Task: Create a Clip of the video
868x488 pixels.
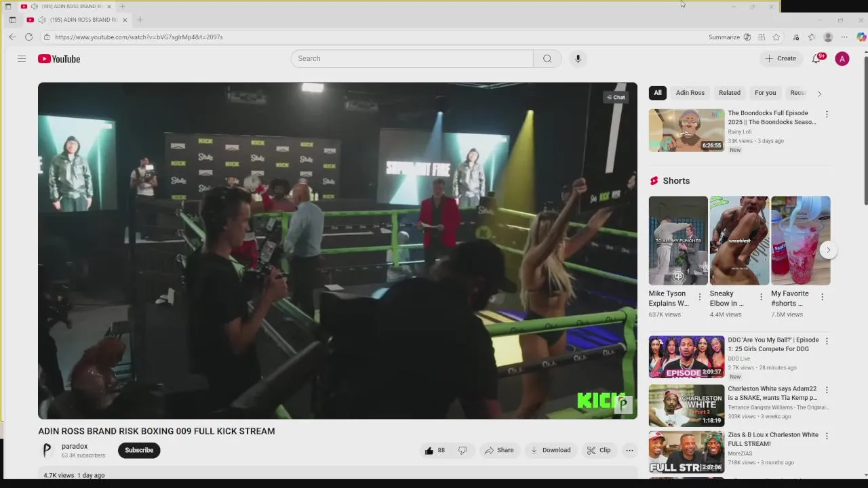Action: tap(599, 450)
